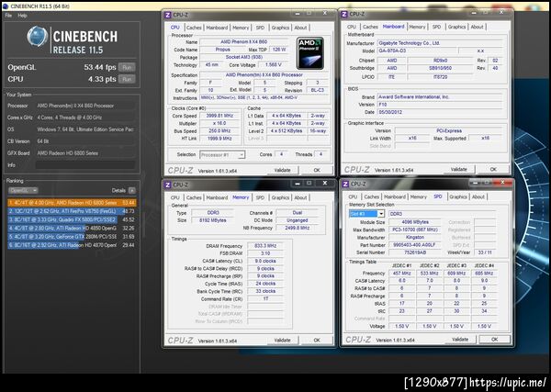The width and height of the screenshot is (551, 392).
Task: Switch to Graphics tab in CPU window
Action: coord(280,28)
